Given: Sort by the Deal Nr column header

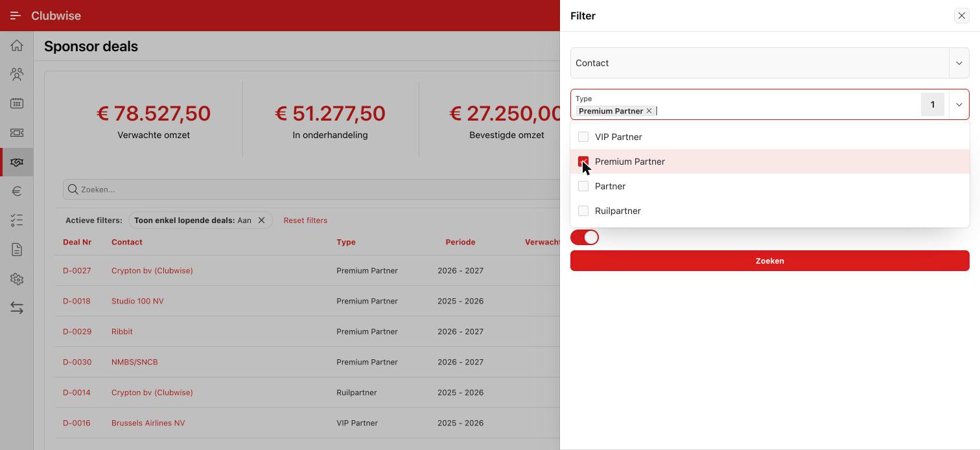Looking at the screenshot, I should click(x=77, y=242).
